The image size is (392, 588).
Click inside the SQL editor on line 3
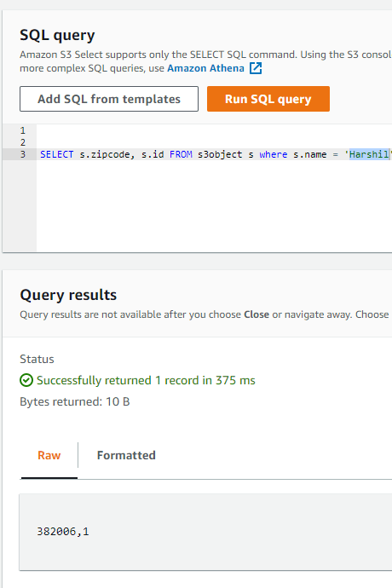point(216,154)
